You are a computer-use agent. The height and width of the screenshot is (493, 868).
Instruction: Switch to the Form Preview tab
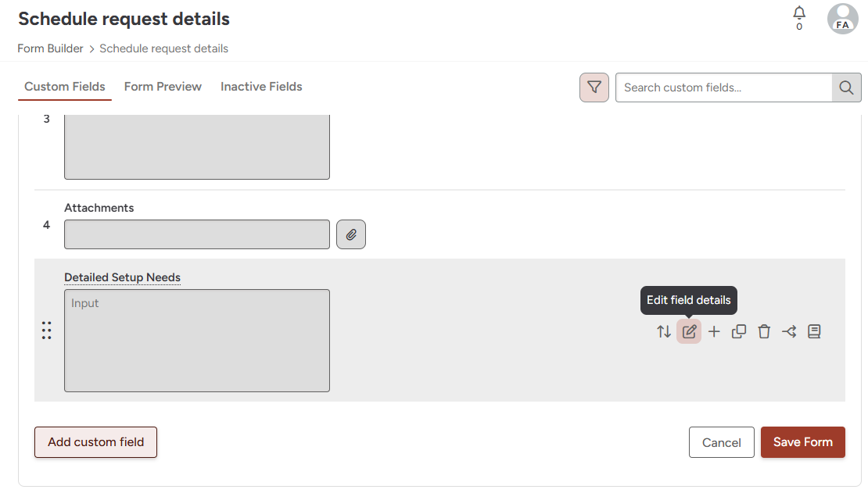pyautogui.click(x=163, y=87)
